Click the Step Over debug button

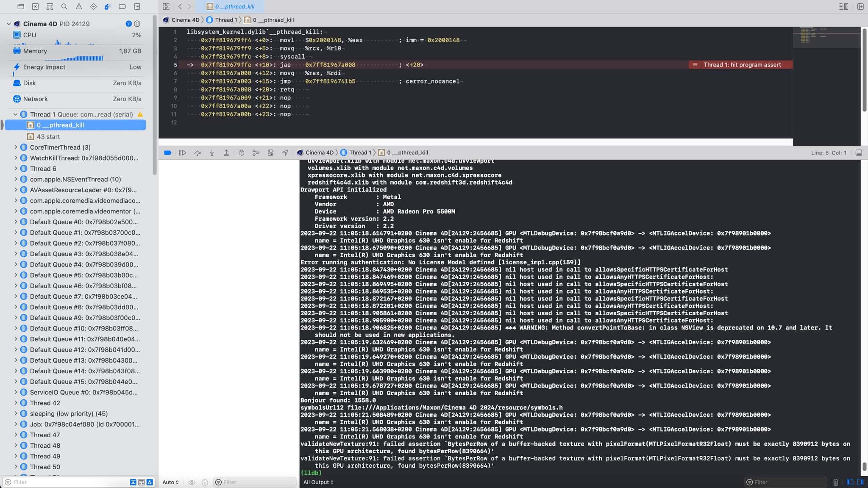pyautogui.click(x=198, y=152)
